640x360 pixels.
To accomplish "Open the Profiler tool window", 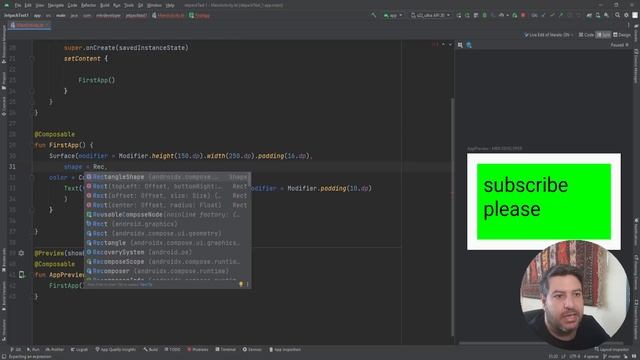I will click(55, 349).
